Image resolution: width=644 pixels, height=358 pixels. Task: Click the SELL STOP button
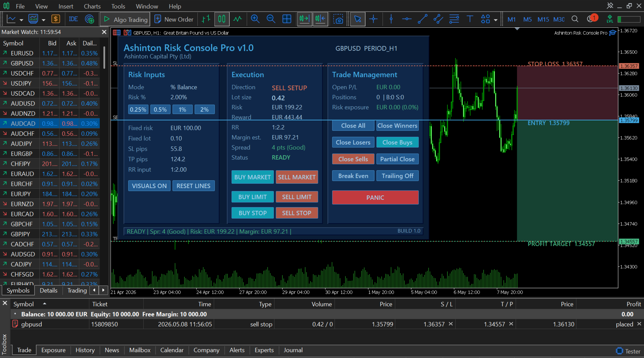pyautogui.click(x=297, y=213)
